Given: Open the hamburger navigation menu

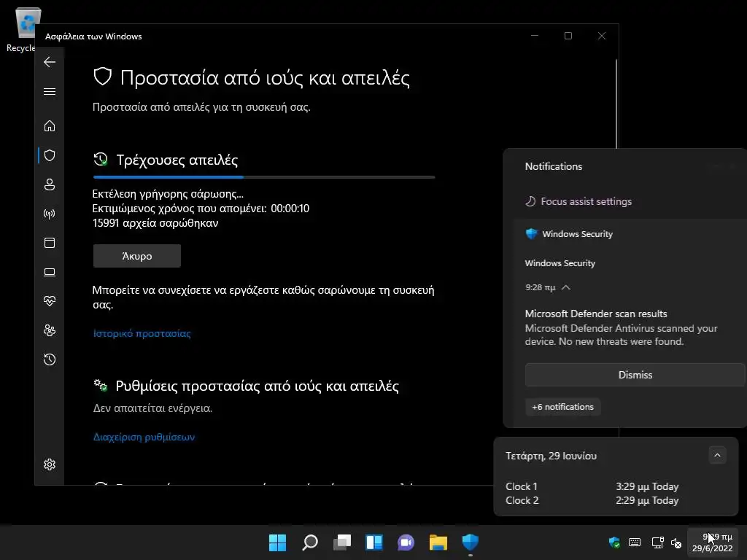Looking at the screenshot, I should click(x=50, y=91).
